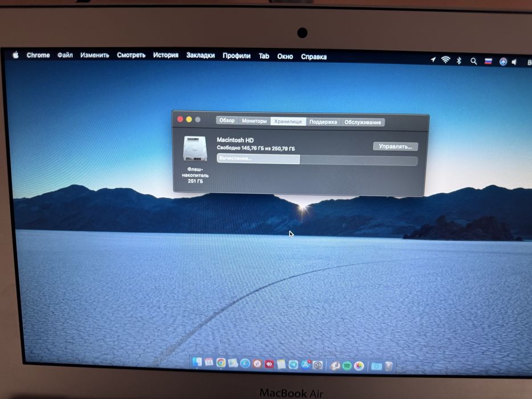Open Calendar from the dock

point(209,363)
